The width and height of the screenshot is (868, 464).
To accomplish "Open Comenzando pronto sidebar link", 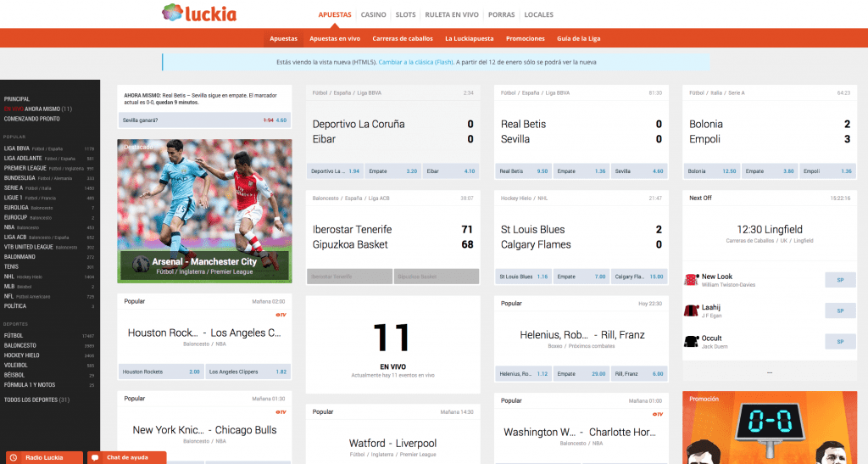I will click(31, 119).
